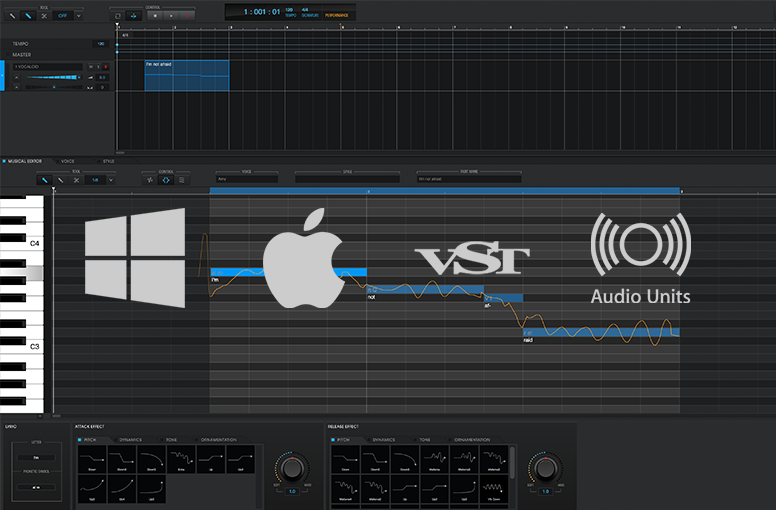776x510 pixels.
Task: Open the editor quantize dropdown arrow
Action: [x=111, y=180]
